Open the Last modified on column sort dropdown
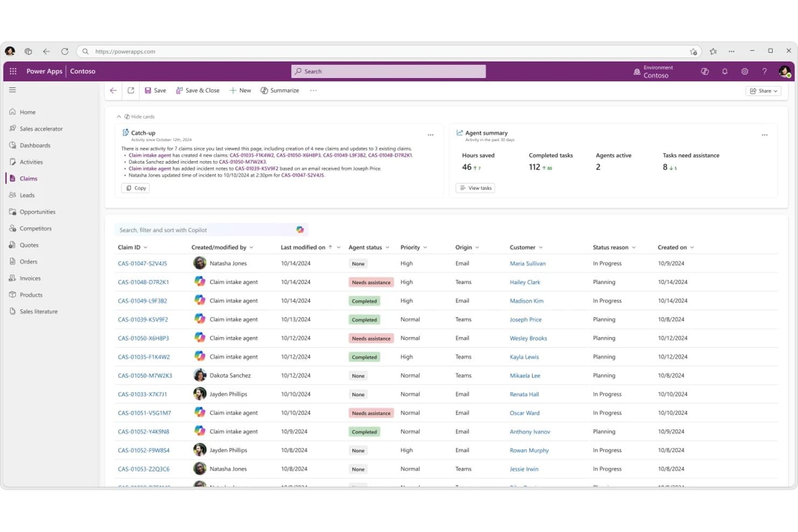 click(x=339, y=247)
